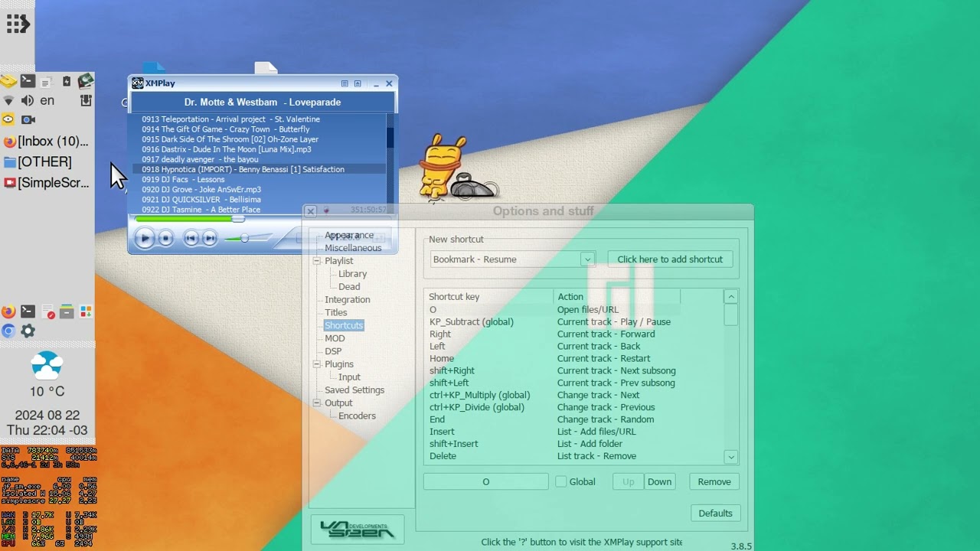Select Shortcuts in options tree
This screenshot has width=980, height=551.
coord(344,325)
